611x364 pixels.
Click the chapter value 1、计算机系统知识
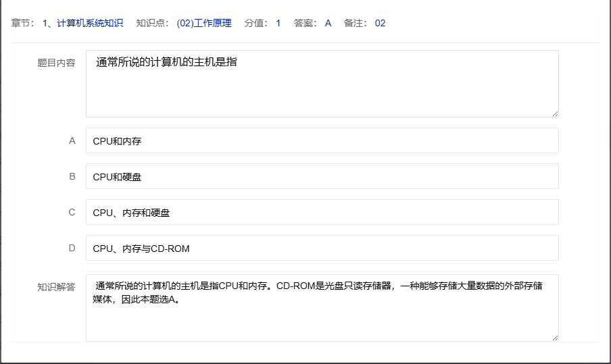pyautogui.click(x=82, y=24)
